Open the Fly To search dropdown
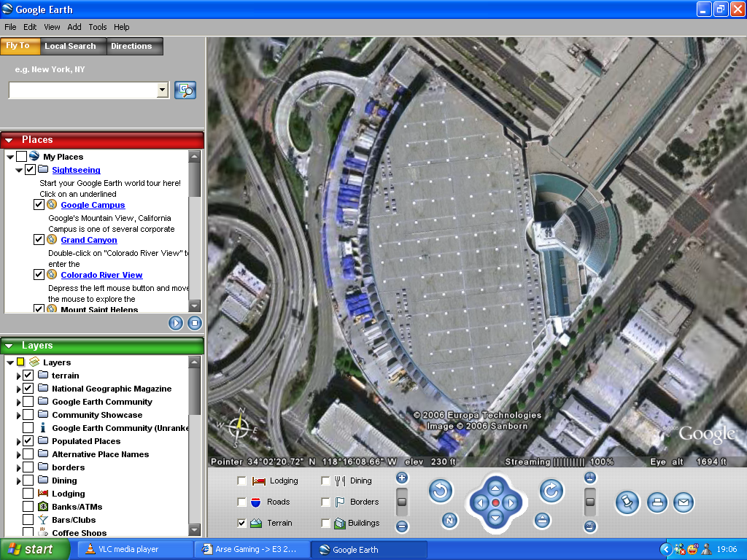The width and height of the screenshot is (747, 560). click(x=163, y=90)
